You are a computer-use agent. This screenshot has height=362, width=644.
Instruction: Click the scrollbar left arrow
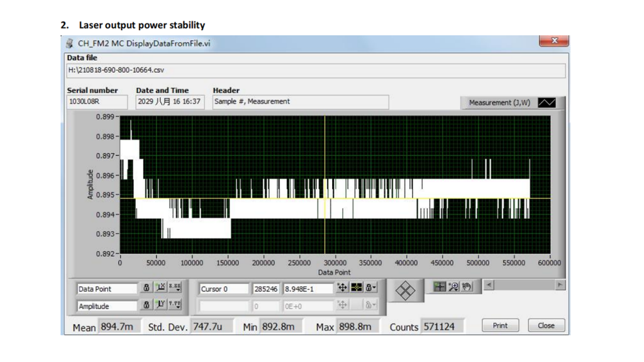pos(489,285)
